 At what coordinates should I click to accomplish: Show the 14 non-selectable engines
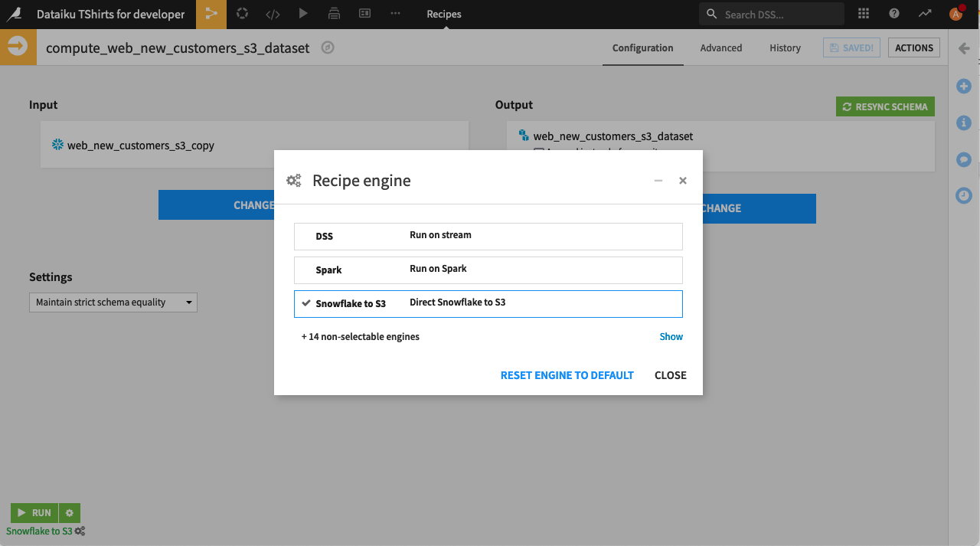(671, 336)
